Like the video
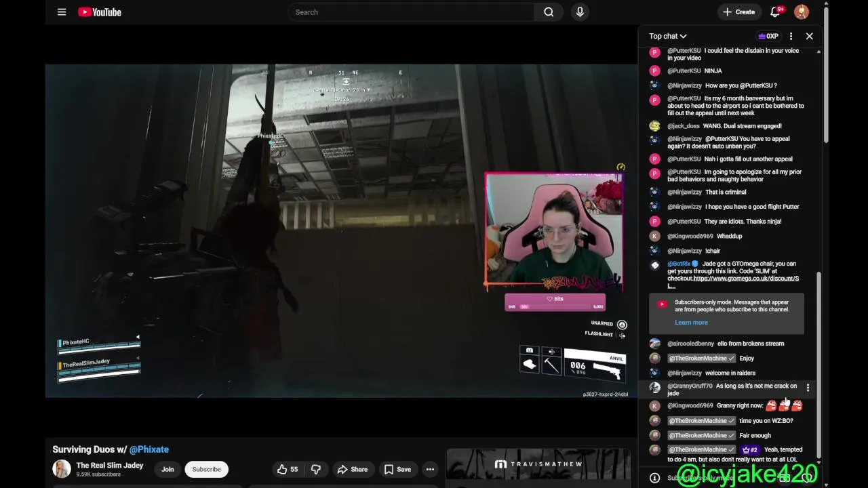 pos(288,469)
